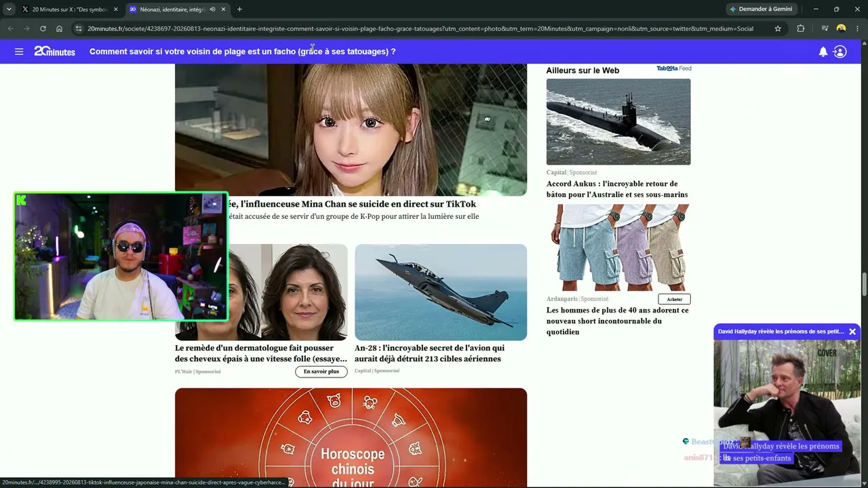868x488 pixels.
Task: Open the cargo shorts ad image
Action: point(618,248)
